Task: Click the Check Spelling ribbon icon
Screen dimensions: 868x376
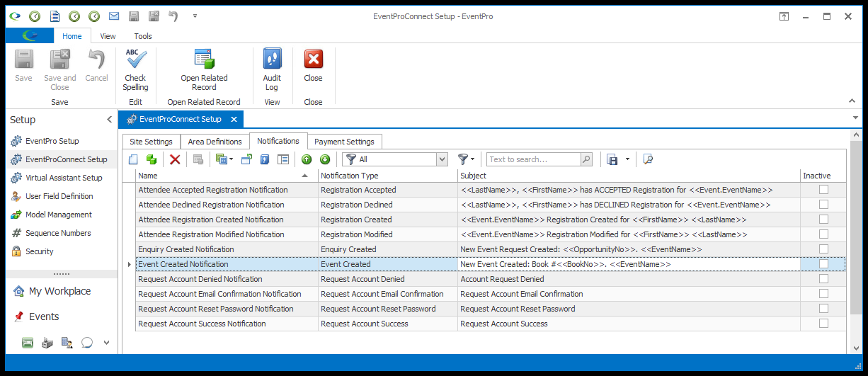Action: tap(135, 69)
